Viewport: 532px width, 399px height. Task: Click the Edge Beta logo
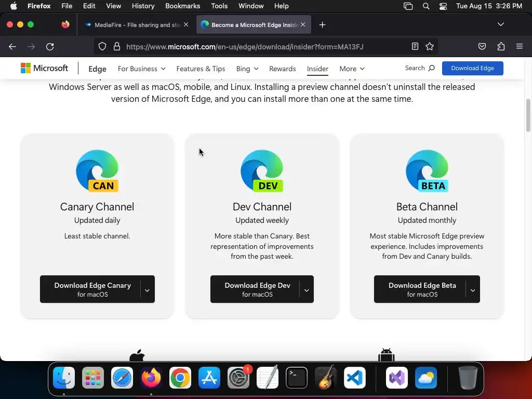(x=427, y=171)
